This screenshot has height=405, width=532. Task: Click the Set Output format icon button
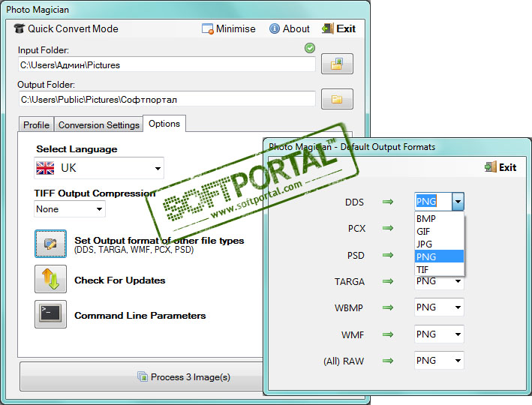(50, 244)
